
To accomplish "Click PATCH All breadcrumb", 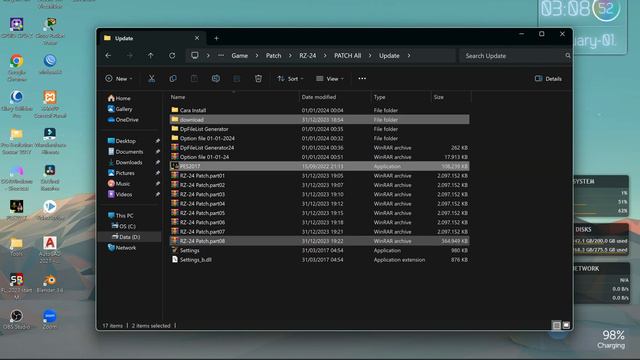I will point(347,56).
